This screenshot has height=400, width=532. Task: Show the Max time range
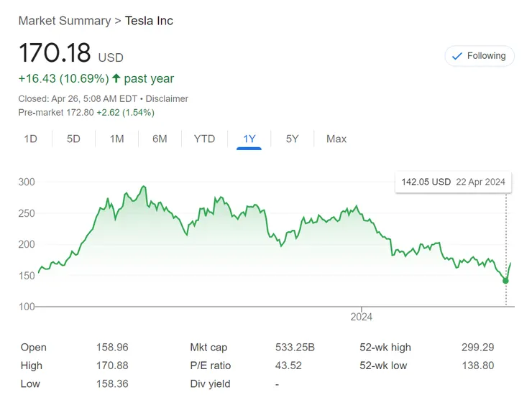pos(336,139)
